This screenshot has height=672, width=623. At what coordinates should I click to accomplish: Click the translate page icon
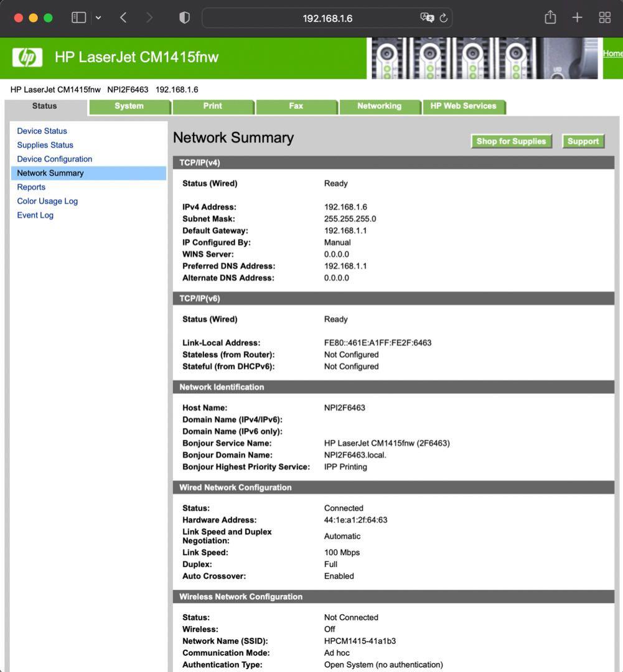(x=426, y=17)
